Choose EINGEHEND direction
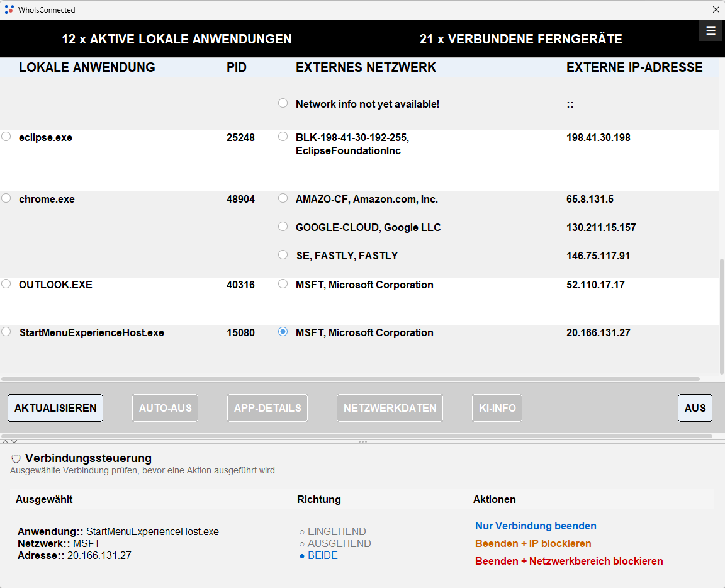Image resolution: width=725 pixels, height=588 pixels. (332, 531)
